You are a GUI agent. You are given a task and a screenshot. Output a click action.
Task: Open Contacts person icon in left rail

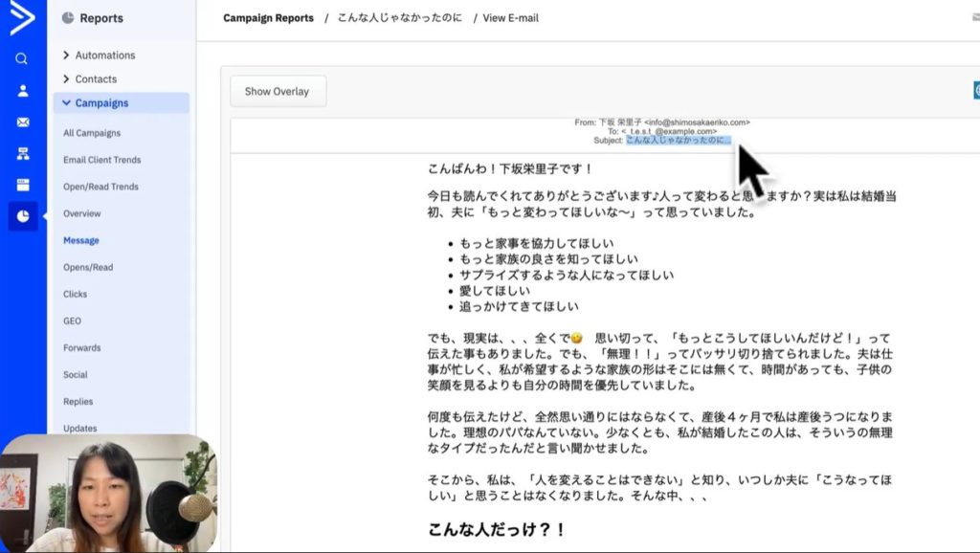23,91
